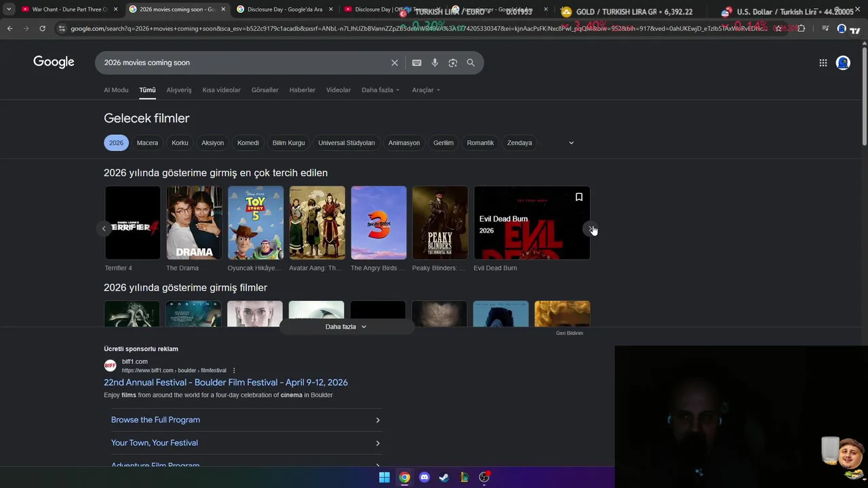Bookmark Evil Dead Burn with the bookmark icon

[578, 197]
